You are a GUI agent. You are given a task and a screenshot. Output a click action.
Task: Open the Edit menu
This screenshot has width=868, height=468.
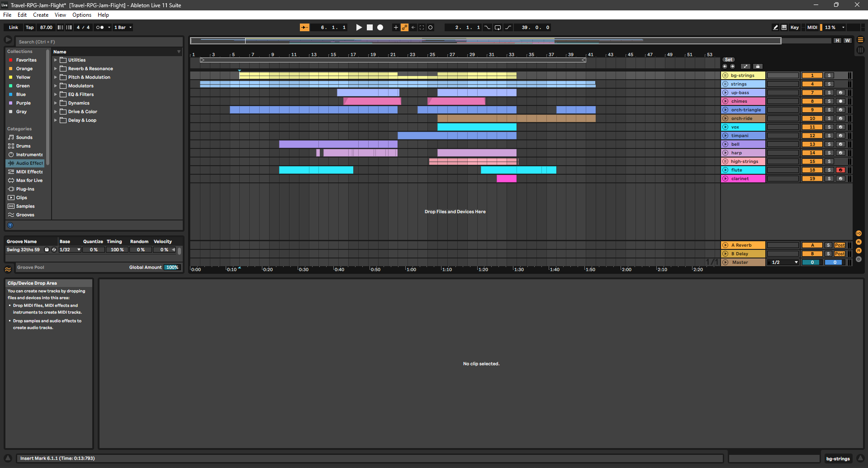(22, 15)
